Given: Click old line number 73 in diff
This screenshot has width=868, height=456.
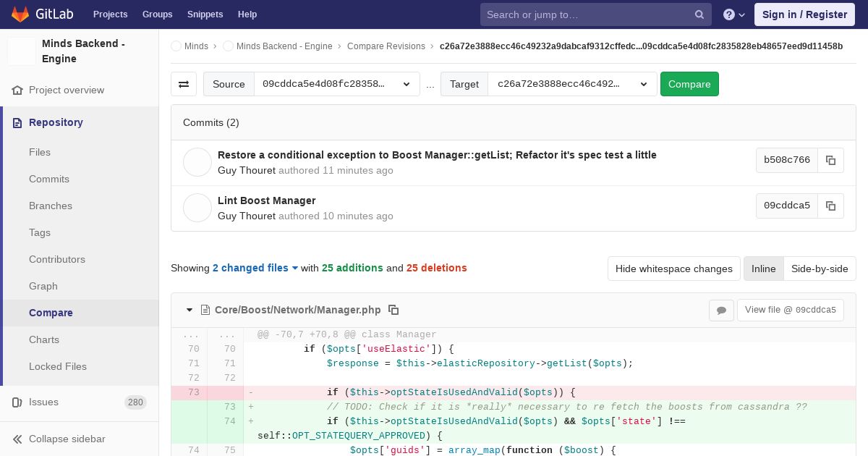Looking at the screenshot, I should (193, 392).
